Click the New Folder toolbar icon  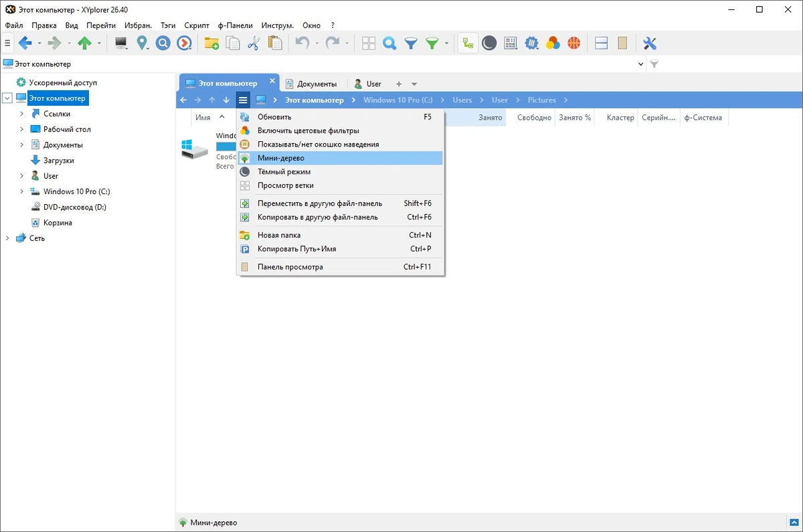click(211, 43)
